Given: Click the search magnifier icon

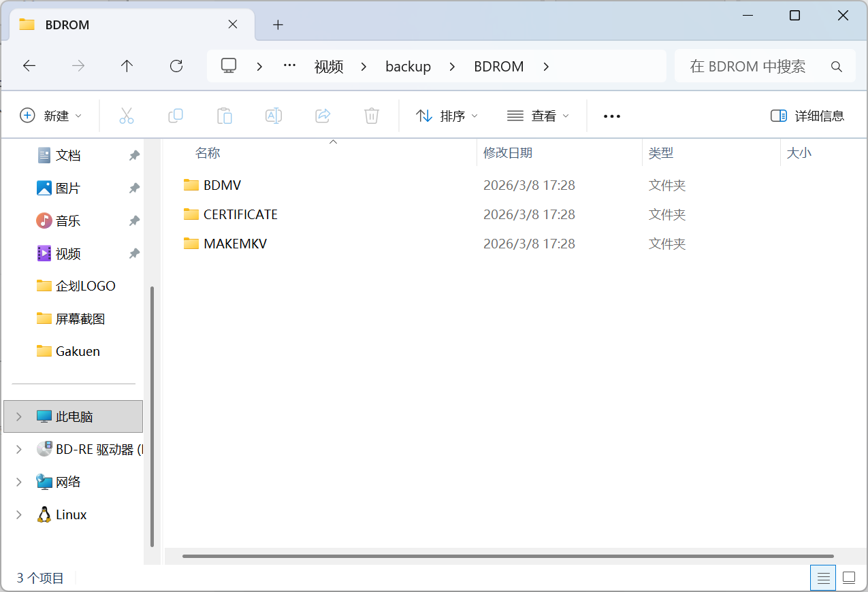Looking at the screenshot, I should [x=837, y=66].
